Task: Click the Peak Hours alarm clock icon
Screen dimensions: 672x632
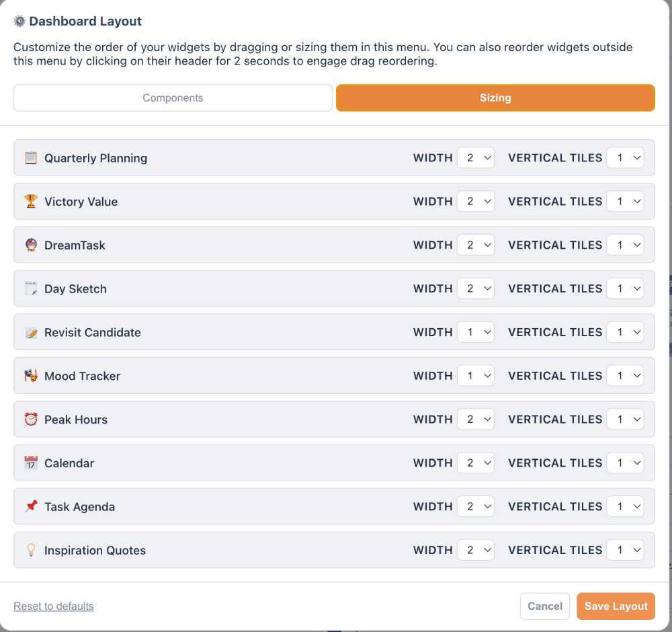Action: [x=31, y=420]
